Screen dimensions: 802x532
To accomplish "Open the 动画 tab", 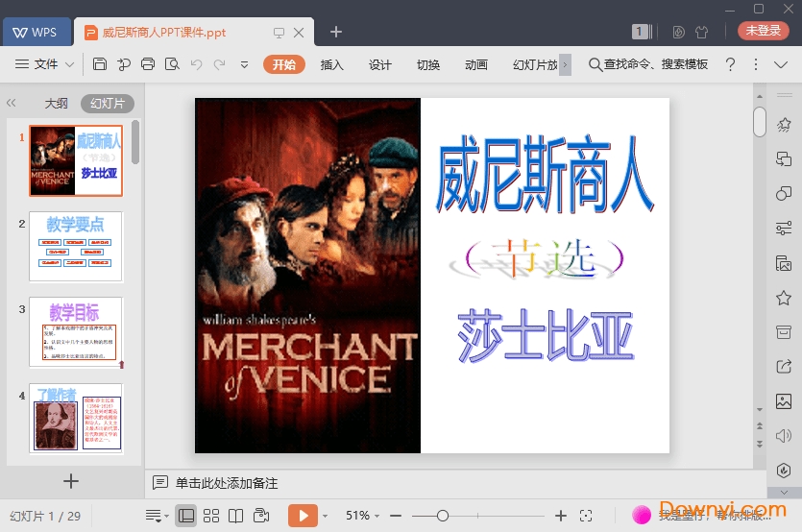I will point(476,64).
